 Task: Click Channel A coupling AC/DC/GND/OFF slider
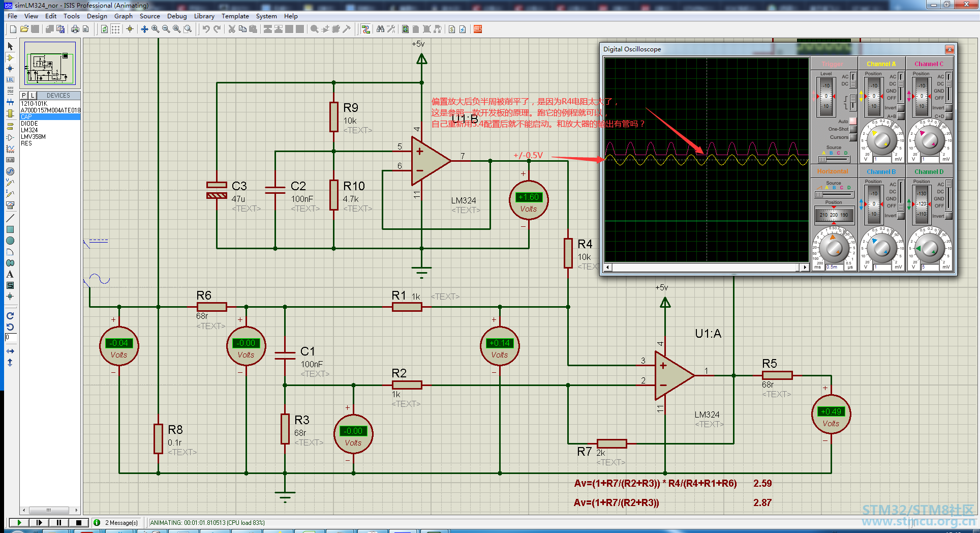point(901,86)
